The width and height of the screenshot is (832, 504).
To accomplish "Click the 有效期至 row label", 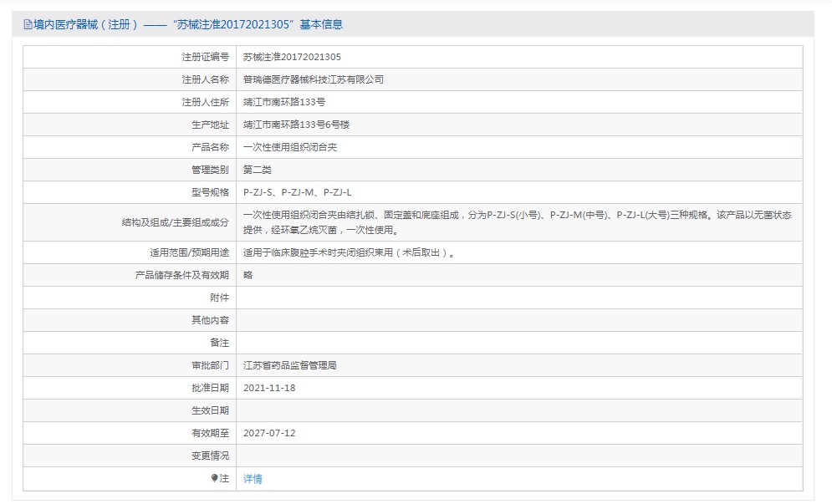I will (x=210, y=433).
